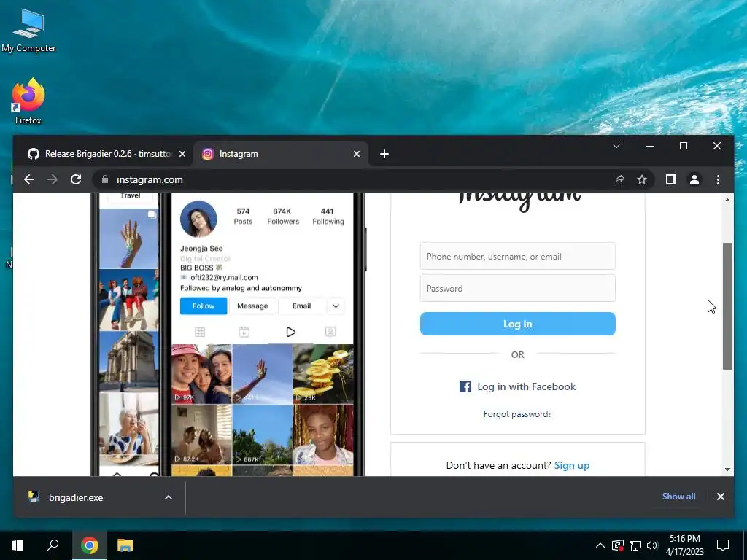Viewport: 747px width, 560px height.
Task: Click the page vertical scrollbar thumb
Action: coord(727,306)
